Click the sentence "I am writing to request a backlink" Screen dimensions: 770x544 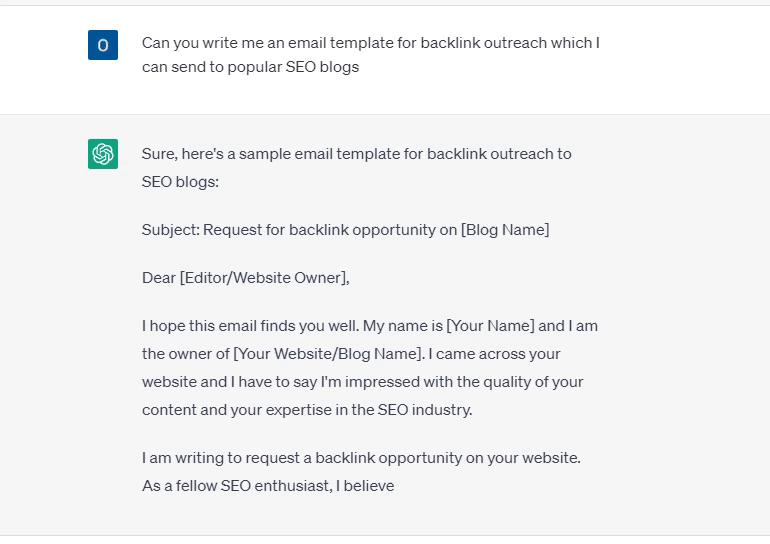[x=361, y=458]
